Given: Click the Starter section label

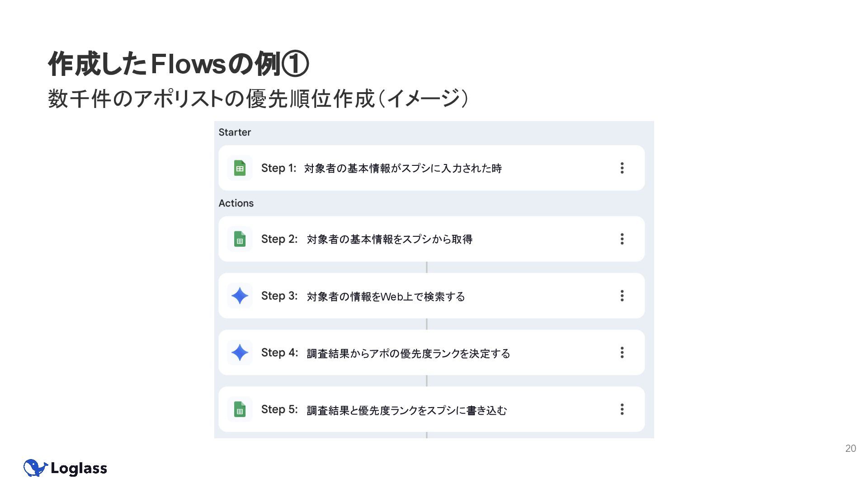Looking at the screenshot, I should [x=235, y=132].
